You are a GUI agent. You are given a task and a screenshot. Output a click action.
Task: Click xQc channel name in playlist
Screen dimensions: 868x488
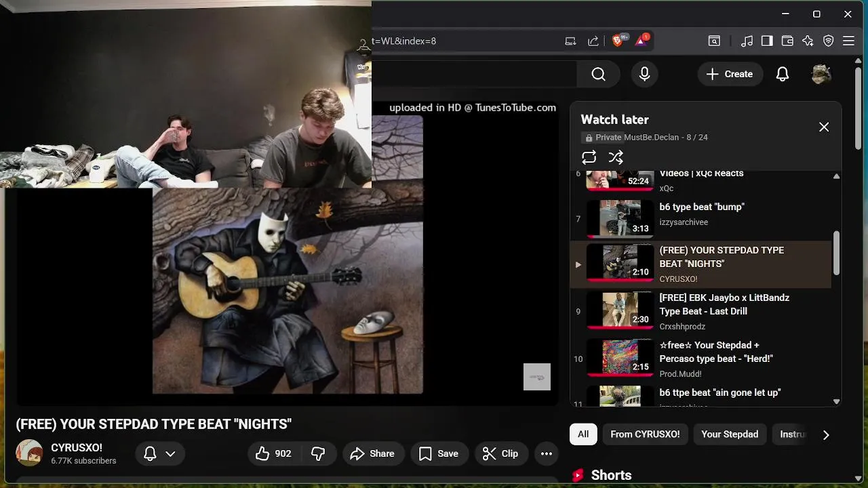pyautogui.click(x=667, y=188)
